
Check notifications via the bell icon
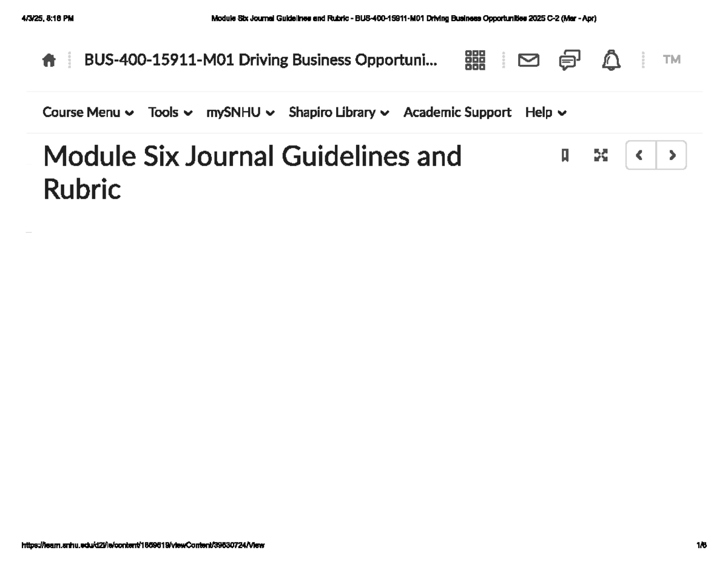point(611,60)
